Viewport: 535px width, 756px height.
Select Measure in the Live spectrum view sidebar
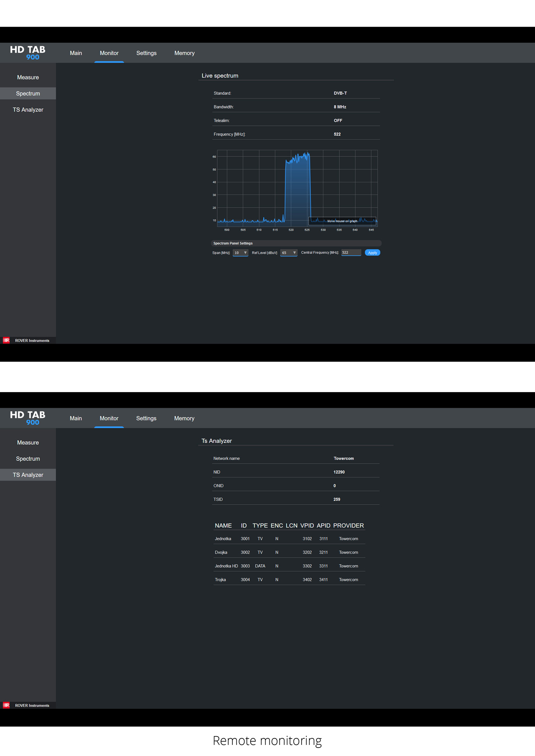(28, 77)
